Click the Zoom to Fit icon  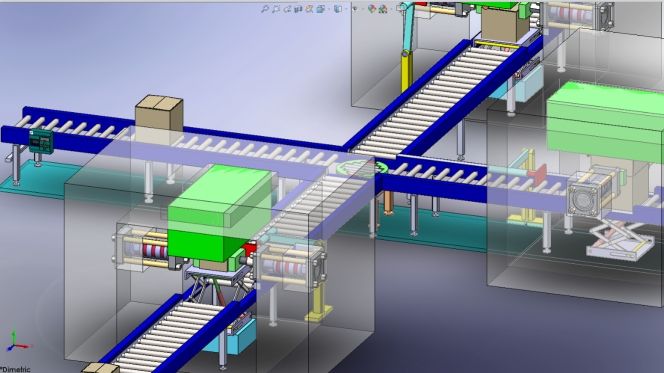[265, 9]
